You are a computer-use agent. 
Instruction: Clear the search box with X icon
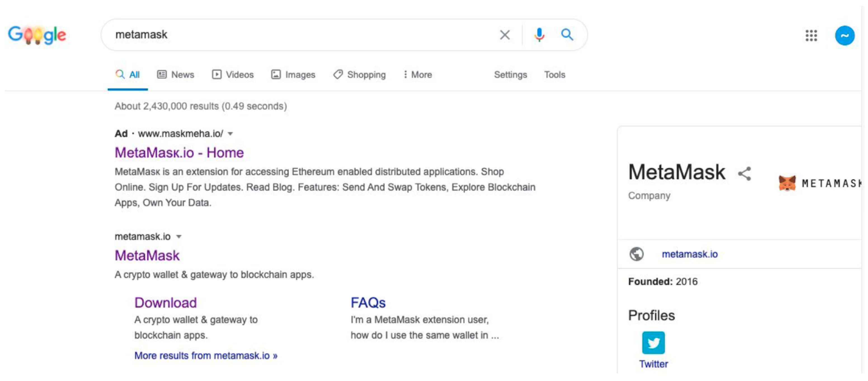[504, 35]
